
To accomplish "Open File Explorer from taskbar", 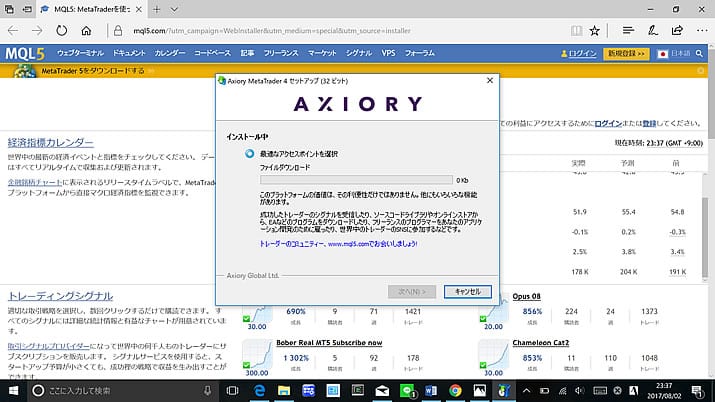I will click(x=284, y=391).
